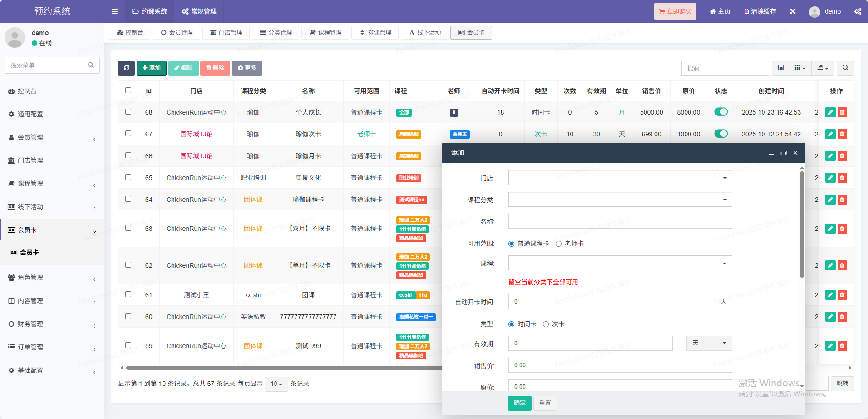This screenshot has height=419, width=868.
Task: Select the 次卡 type radio button
Action: point(546,324)
